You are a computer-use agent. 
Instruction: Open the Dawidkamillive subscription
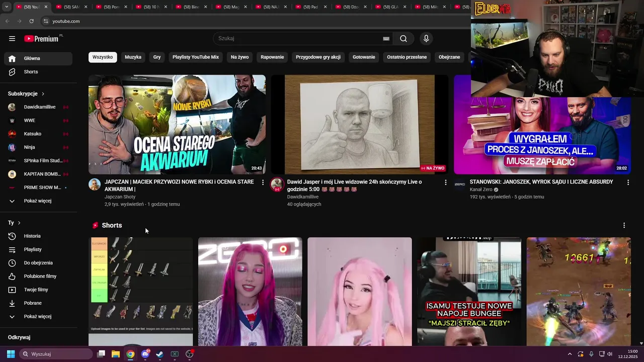(x=38, y=107)
